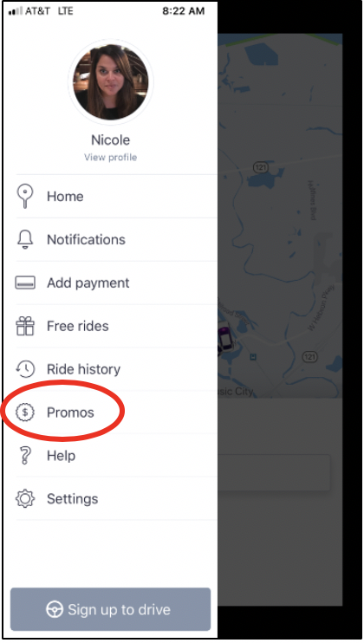The height and width of the screenshot is (643, 364).
Task: Open the Notifications menu entry
Action: [116, 239]
